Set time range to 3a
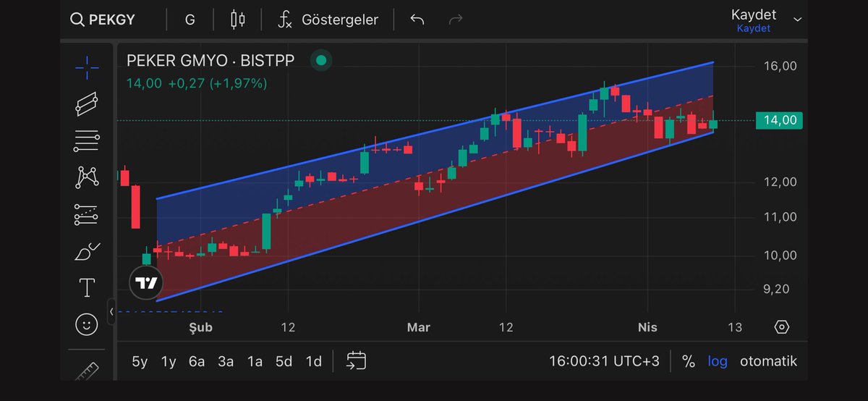The height and width of the screenshot is (401, 868). [226, 361]
